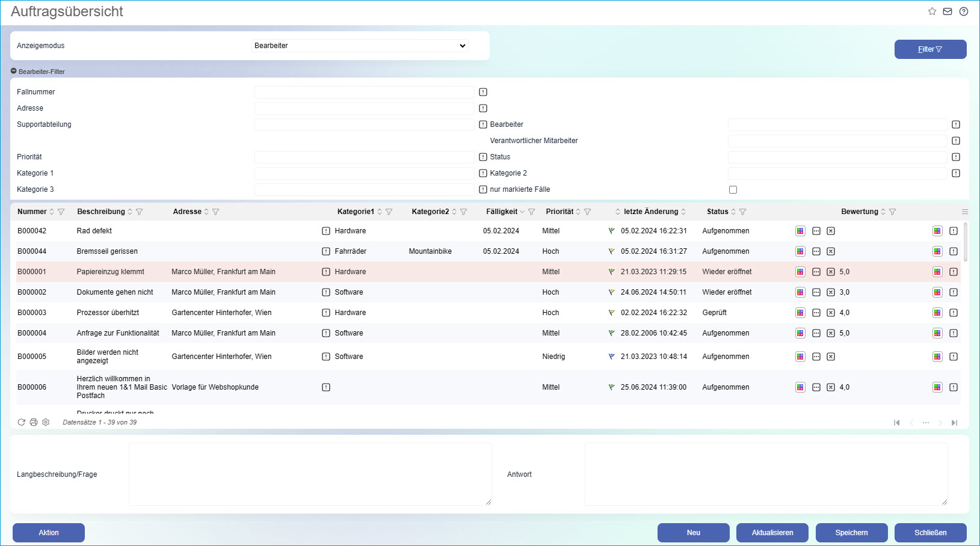Click the lookup icon next to Fallnummer field

click(483, 92)
